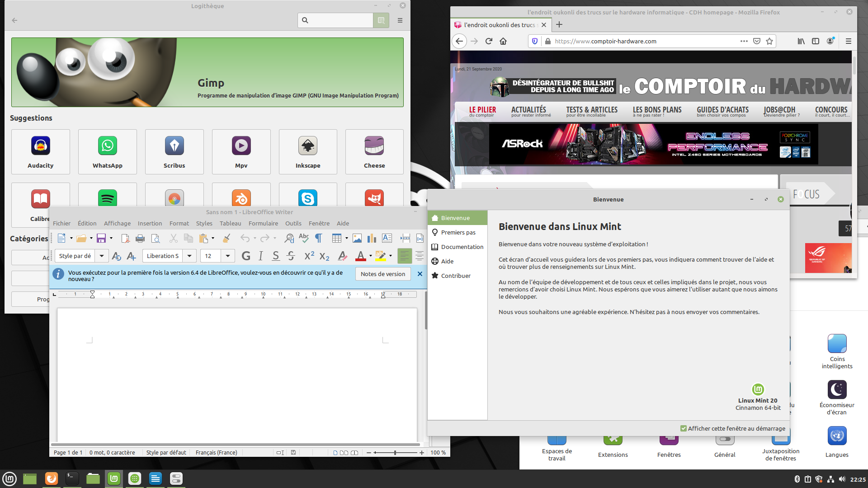Open Premiers pas in the Bienvenue window
Viewport: 868px width, 488px height.
tap(459, 232)
